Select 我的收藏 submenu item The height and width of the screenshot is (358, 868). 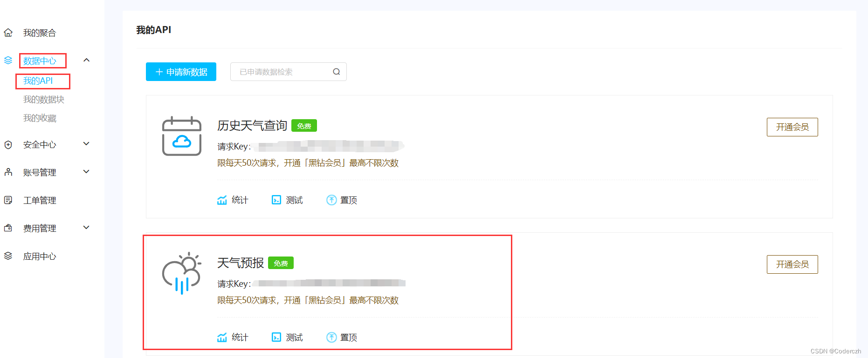(40, 118)
